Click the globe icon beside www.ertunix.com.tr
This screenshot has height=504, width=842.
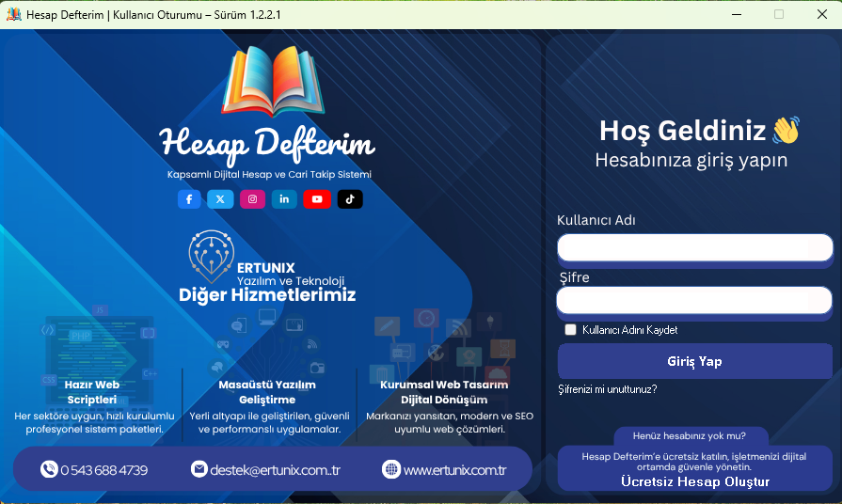click(391, 469)
